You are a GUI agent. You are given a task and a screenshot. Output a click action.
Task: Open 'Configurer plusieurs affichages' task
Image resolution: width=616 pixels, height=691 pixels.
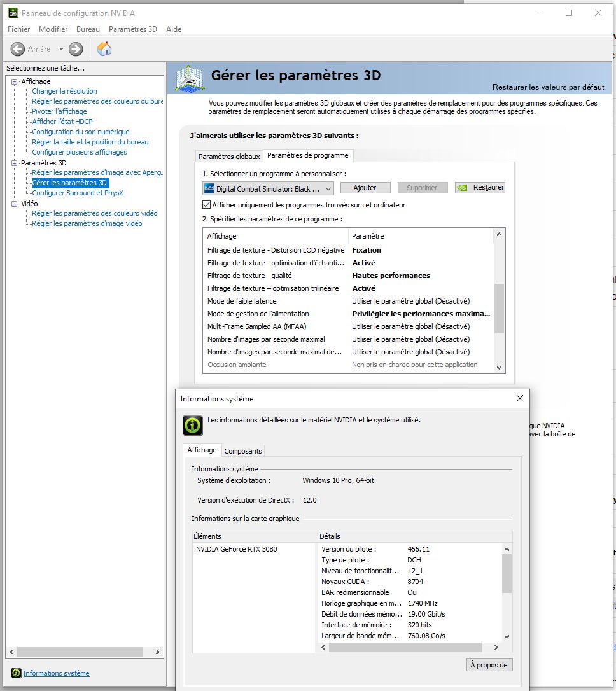[x=80, y=152]
